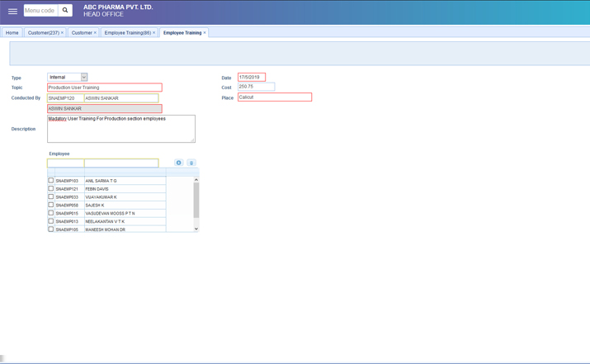The image size is (590, 364).
Task: Click the delete employee trash icon
Action: [x=191, y=163]
